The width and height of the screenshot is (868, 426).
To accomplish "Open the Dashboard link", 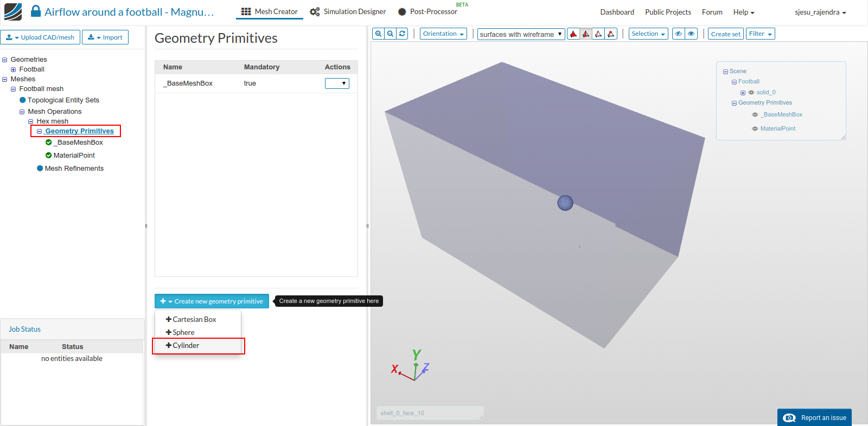I will (x=617, y=12).
